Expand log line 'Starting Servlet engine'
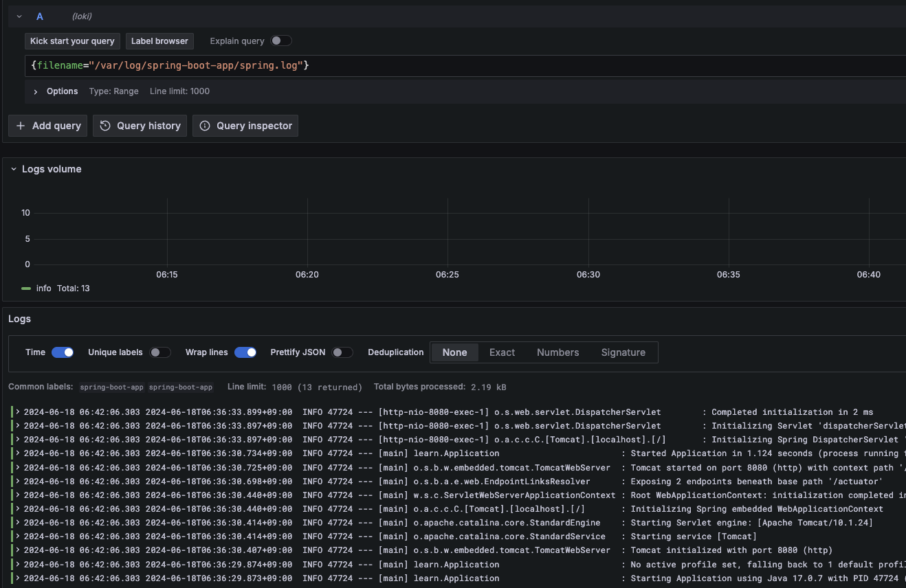906x588 pixels. [18, 523]
